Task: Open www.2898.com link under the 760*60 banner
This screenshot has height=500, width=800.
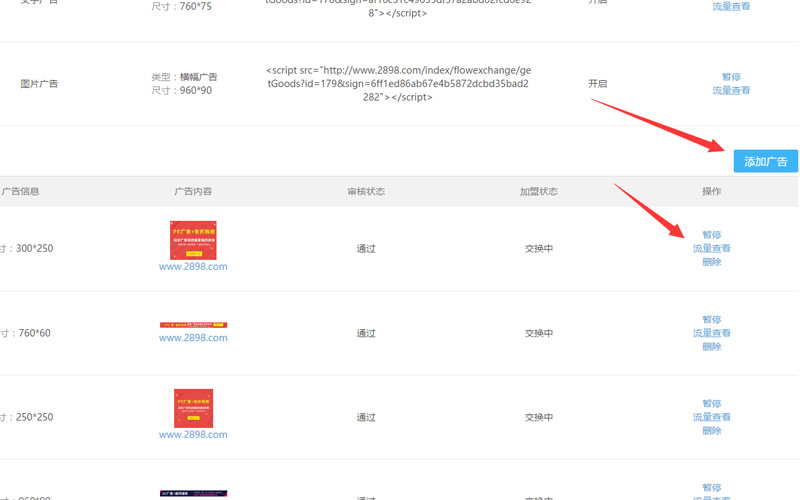Action: pyautogui.click(x=193, y=338)
